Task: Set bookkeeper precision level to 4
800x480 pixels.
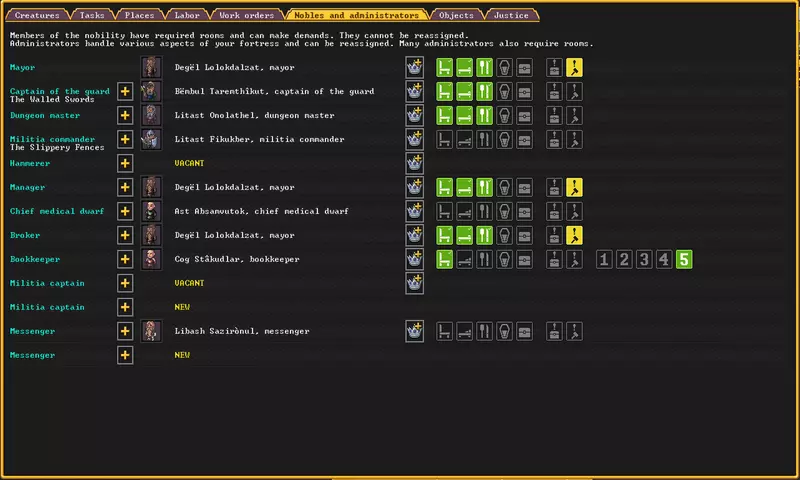Action: (664, 259)
